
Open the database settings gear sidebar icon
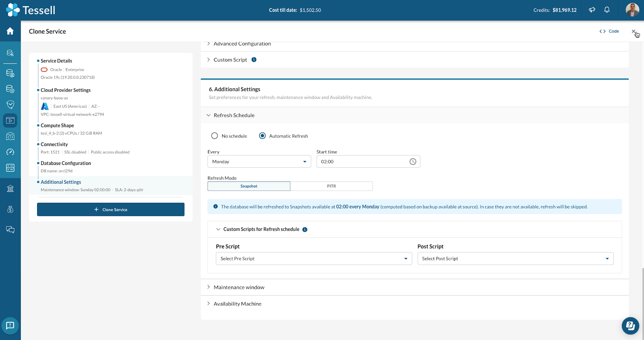(10, 73)
